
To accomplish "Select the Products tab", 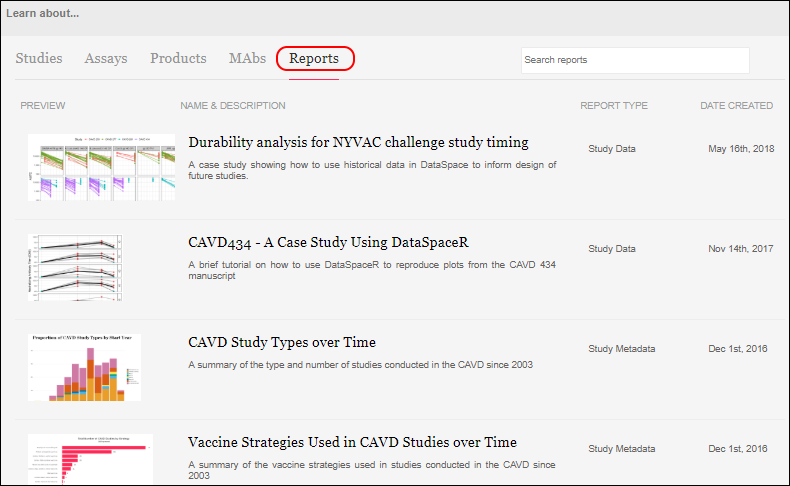I will click(178, 58).
